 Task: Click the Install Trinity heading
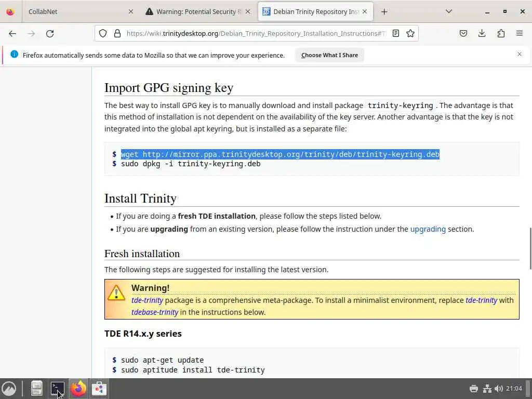click(x=140, y=198)
